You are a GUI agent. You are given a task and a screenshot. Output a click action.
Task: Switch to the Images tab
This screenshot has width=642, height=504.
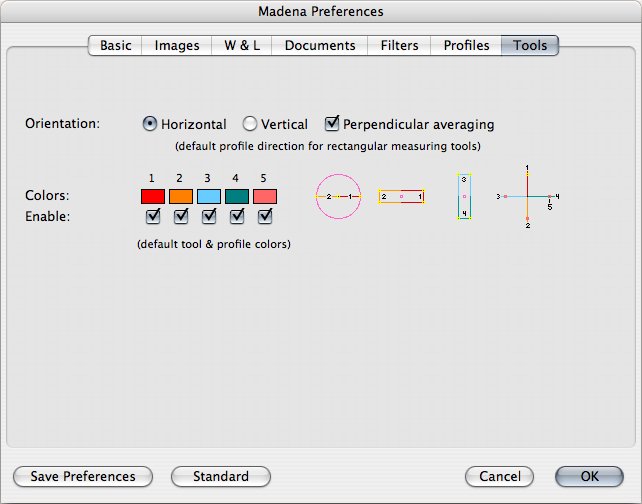point(177,46)
